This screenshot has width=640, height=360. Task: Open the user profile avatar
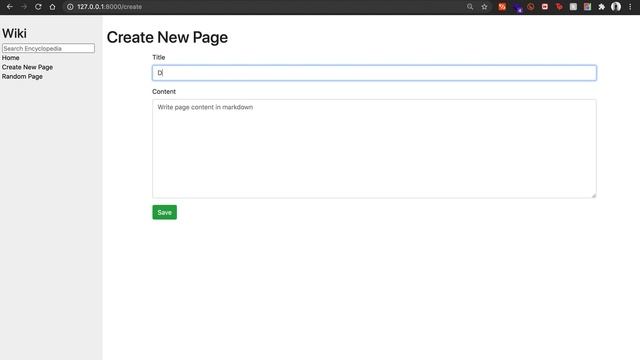tap(616, 7)
